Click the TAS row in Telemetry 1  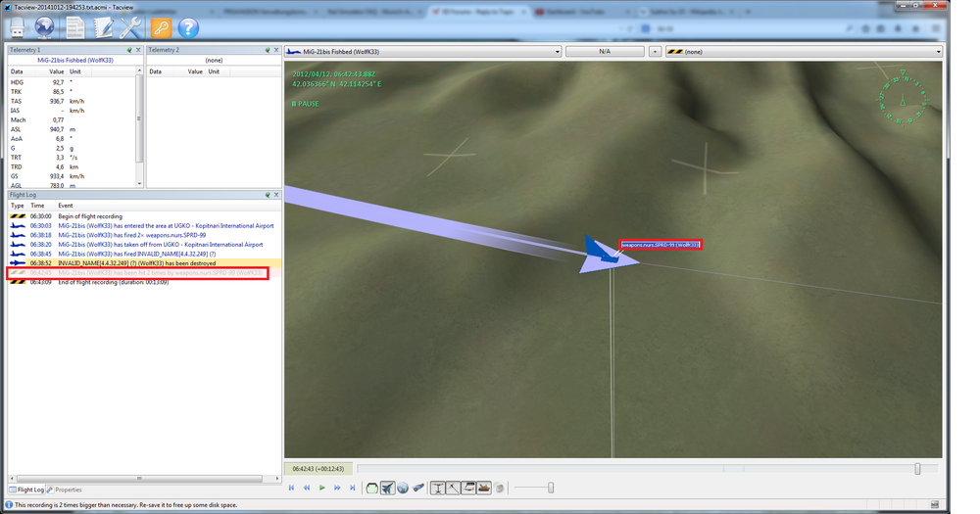point(72,101)
